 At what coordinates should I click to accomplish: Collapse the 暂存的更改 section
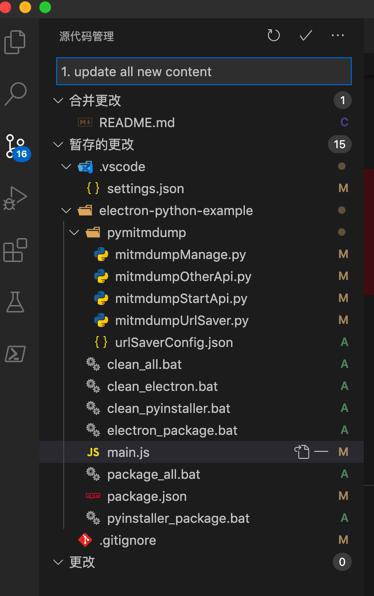tap(58, 144)
